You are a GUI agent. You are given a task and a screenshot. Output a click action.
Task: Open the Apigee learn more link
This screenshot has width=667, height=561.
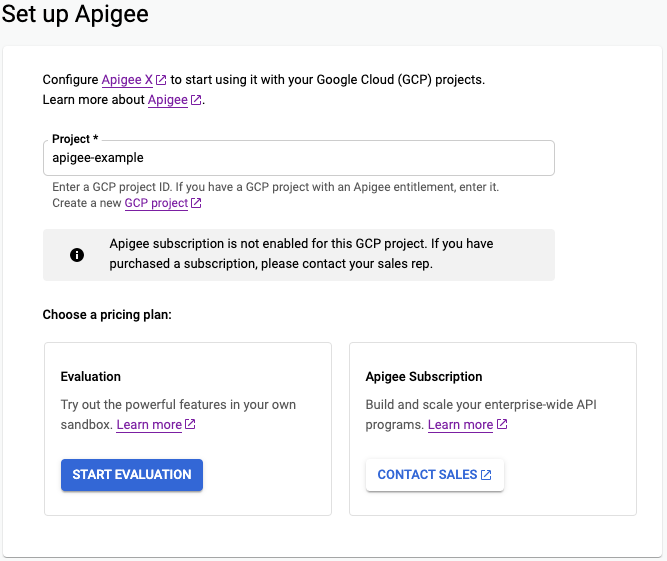pyautogui.click(x=168, y=100)
